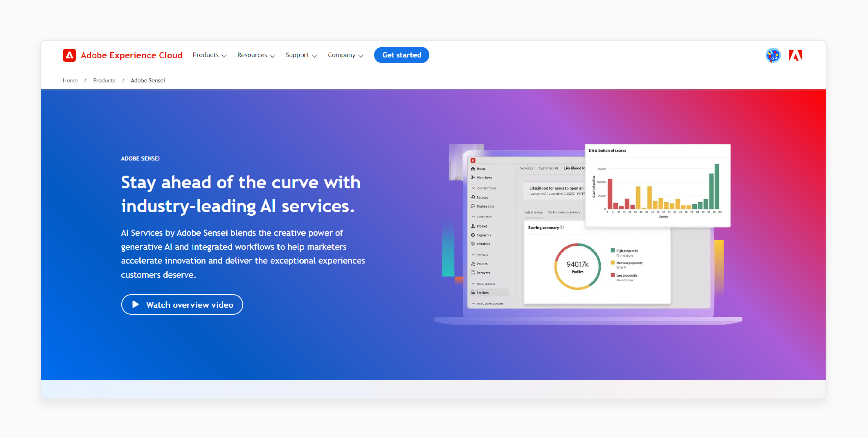Image resolution: width=868 pixels, height=438 pixels.
Task: Click Get started button
Action: (401, 55)
